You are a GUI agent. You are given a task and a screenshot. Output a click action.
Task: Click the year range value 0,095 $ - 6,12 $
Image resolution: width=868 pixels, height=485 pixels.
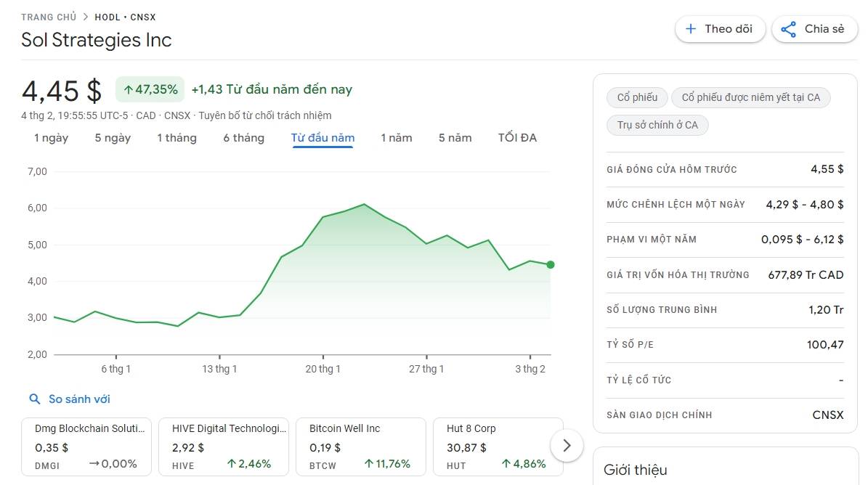pyautogui.click(x=803, y=240)
